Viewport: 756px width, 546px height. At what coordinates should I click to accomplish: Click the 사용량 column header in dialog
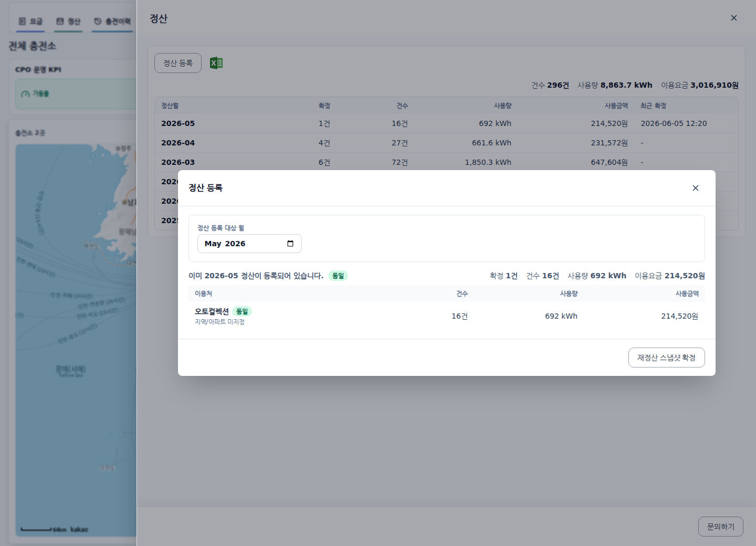click(x=569, y=293)
